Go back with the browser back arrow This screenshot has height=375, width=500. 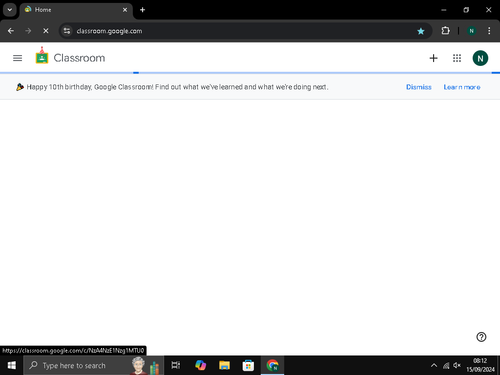pos(11,31)
